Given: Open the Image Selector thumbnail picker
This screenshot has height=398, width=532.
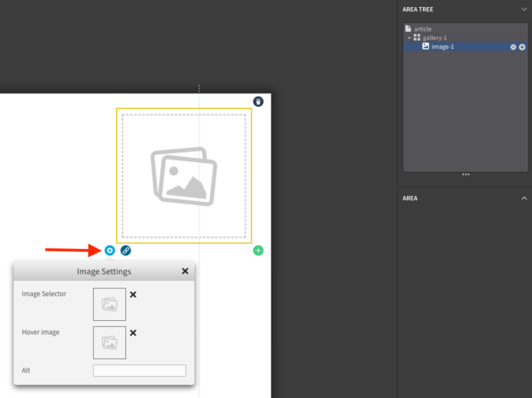Looking at the screenshot, I should click(109, 304).
